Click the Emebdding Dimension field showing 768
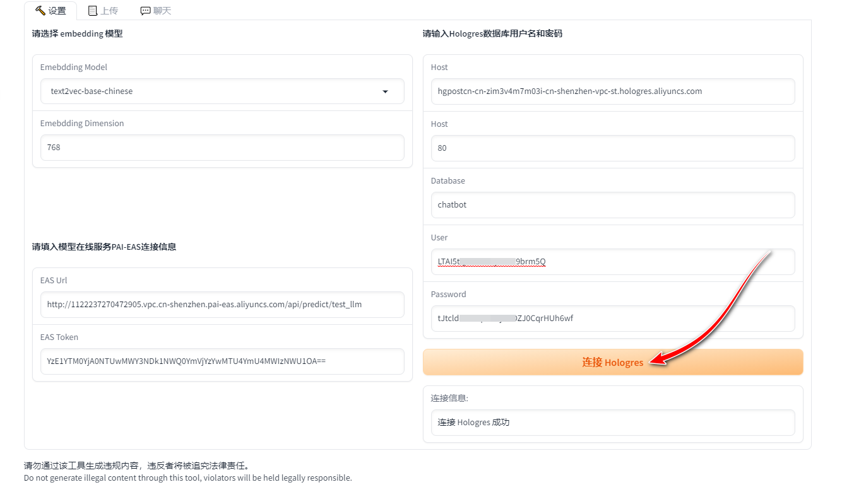The height and width of the screenshot is (504, 842). point(222,148)
